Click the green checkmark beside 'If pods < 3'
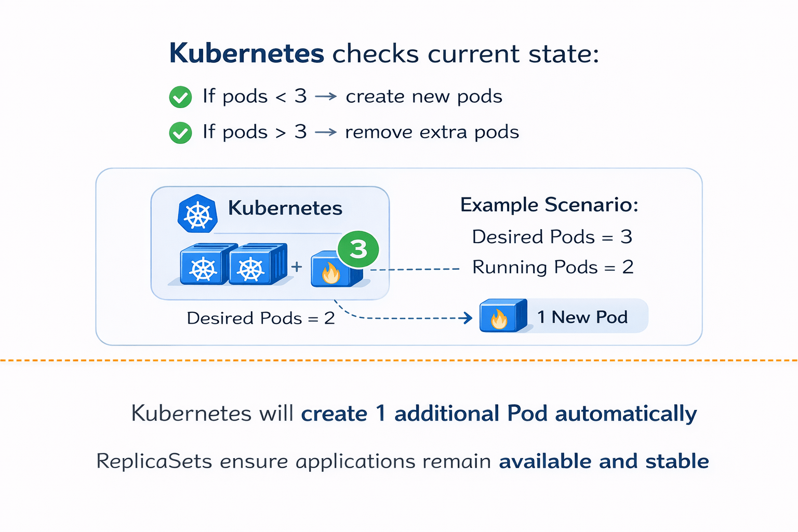798x532 pixels. pos(180,97)
